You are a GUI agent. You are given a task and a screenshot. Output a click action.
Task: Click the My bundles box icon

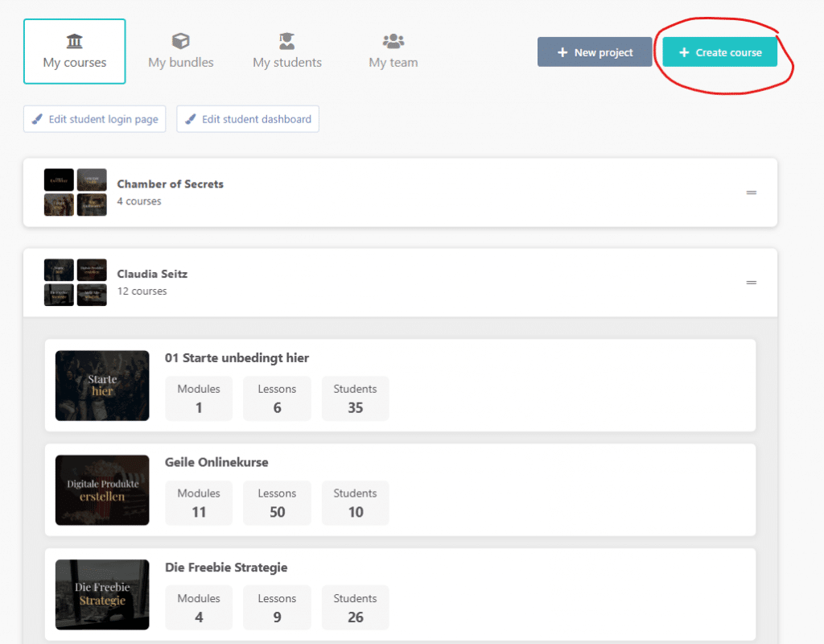click(180, 39)
